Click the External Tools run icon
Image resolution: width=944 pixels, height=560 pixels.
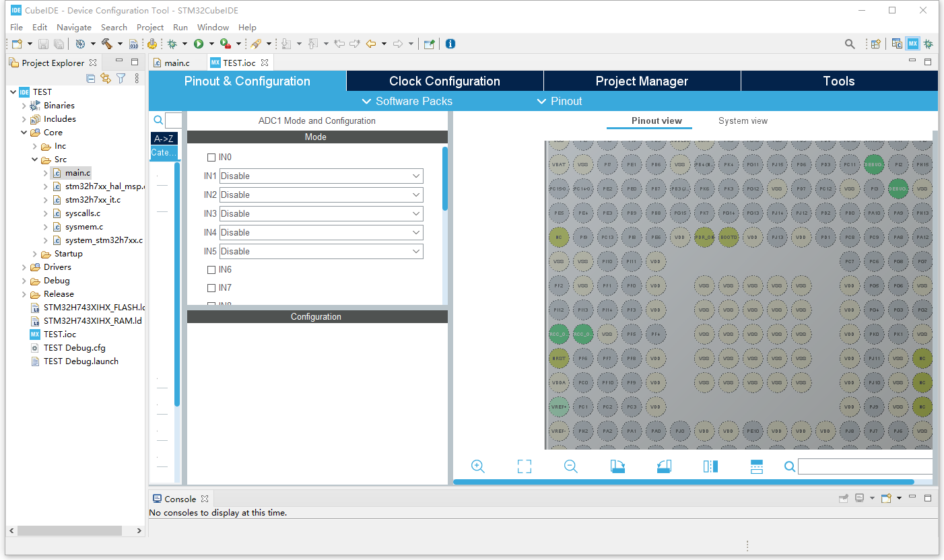pyautogui.click(x=225, y=44)
